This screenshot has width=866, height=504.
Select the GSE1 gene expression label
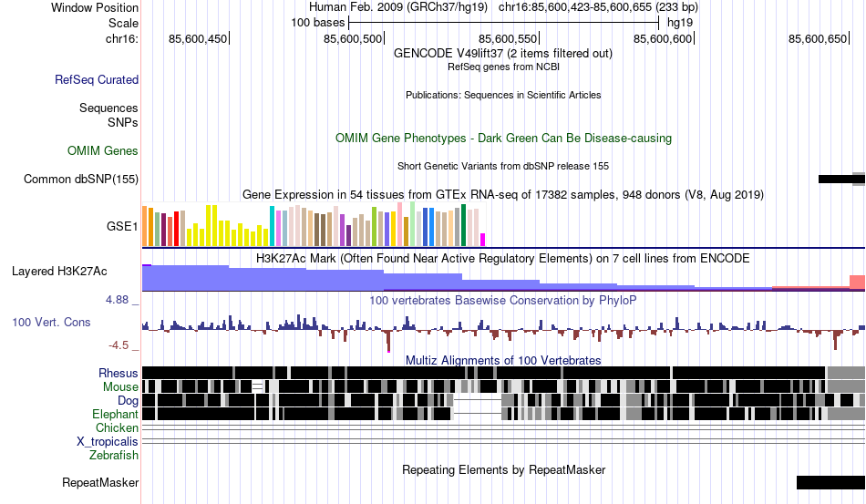coord(122,226)
